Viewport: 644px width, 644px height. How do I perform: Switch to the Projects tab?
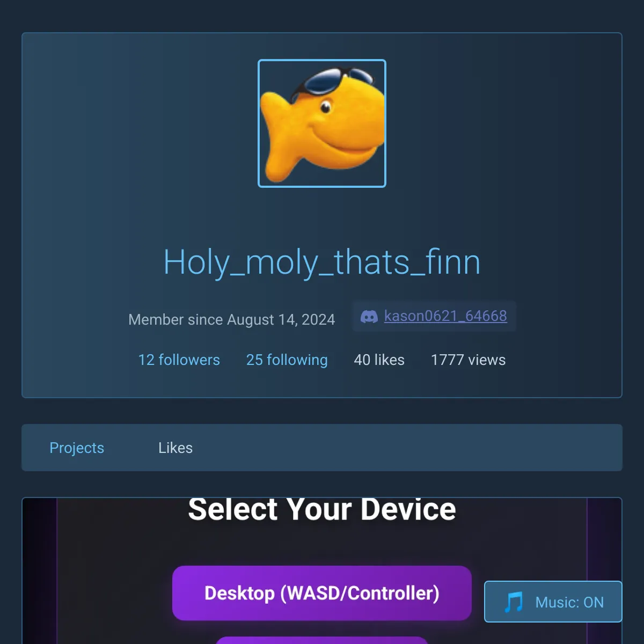point(77,448)
